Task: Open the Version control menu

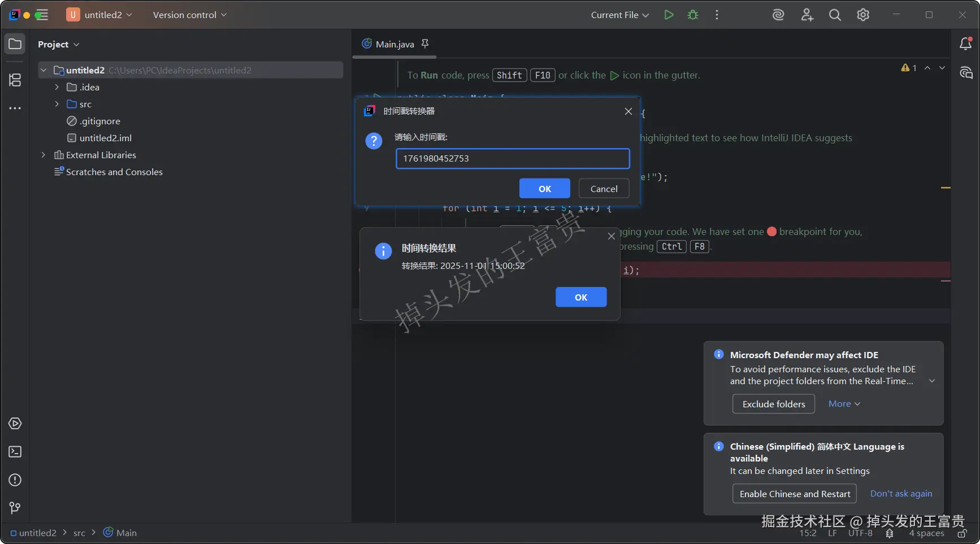Action: click(x=189, y=15)
